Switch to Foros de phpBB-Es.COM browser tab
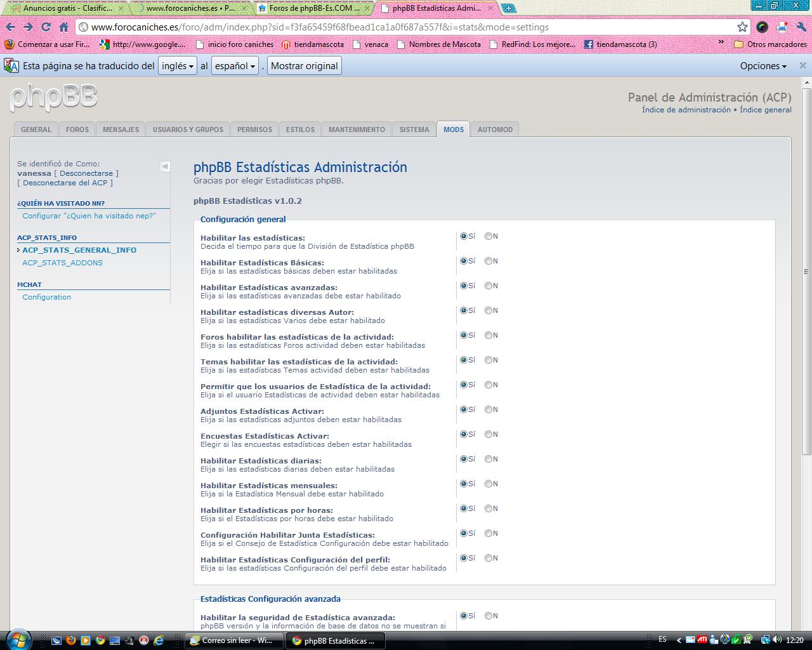The height and width of the screenshot is (650, 812). click(314, 8)
